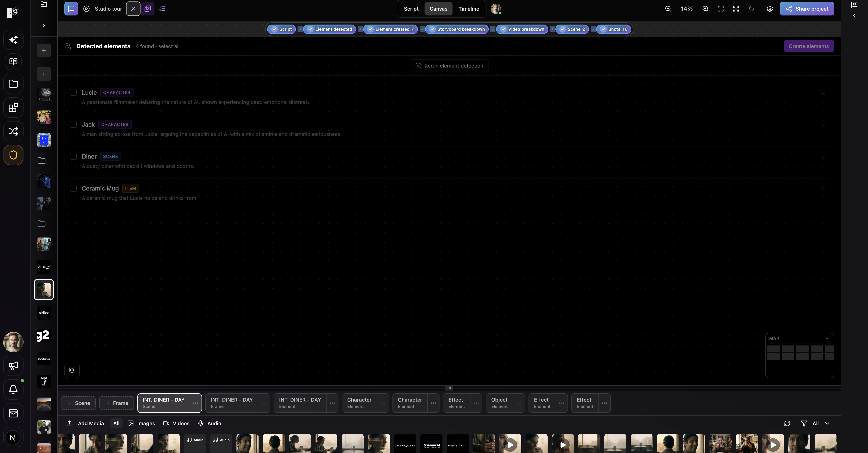Open the widgets grid-plus icon in sidebar
Viewport: 868px width, 453px height.
13,108
